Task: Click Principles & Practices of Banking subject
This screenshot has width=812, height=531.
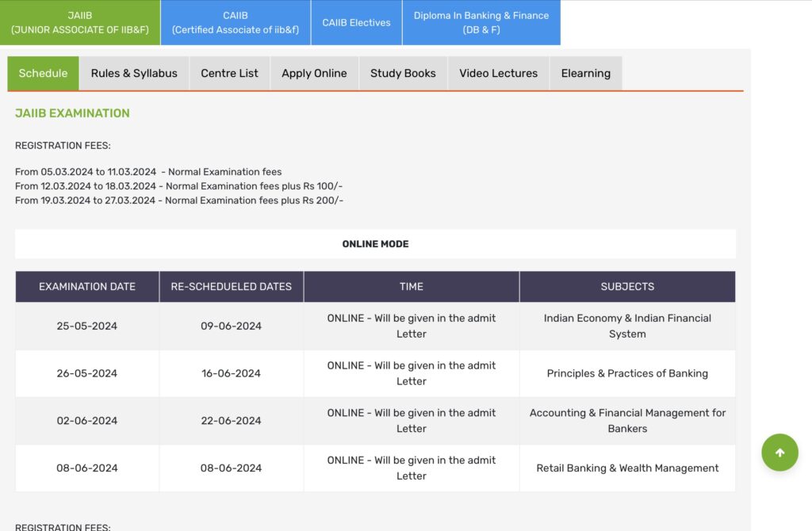Action: [627, 373]
